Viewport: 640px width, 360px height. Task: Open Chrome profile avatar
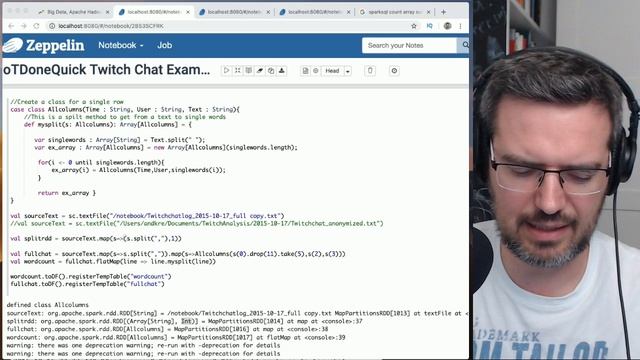pos(447,26)
